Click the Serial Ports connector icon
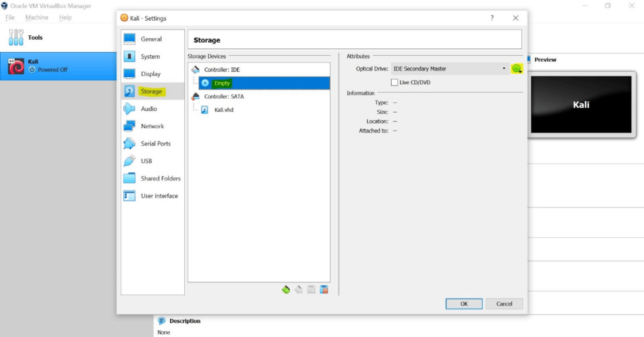 130,143
